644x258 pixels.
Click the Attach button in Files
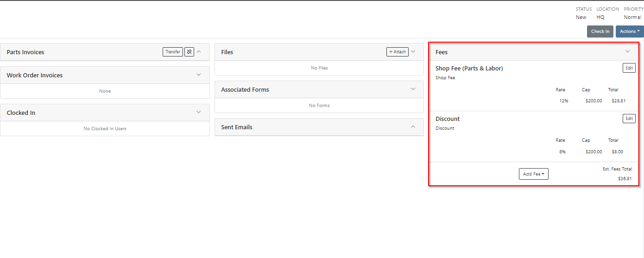tap(398, 52)
